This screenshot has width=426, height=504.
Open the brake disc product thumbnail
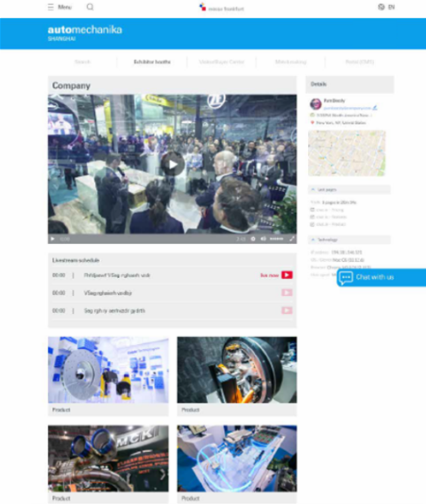pyautogui.click(x=109, y=370)
